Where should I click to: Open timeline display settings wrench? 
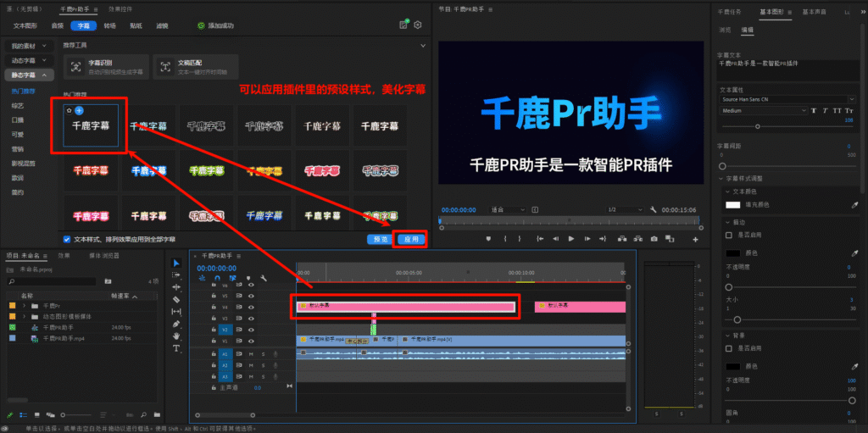264,278
